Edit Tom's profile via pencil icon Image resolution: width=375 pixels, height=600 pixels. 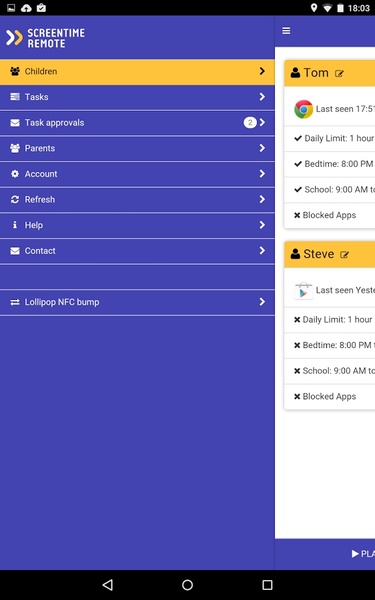click(339, 73)
